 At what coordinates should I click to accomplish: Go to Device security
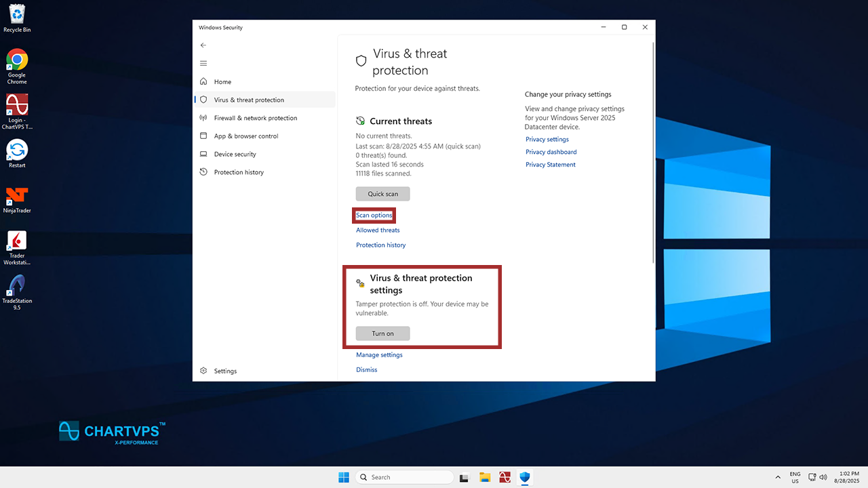point(235,155)
